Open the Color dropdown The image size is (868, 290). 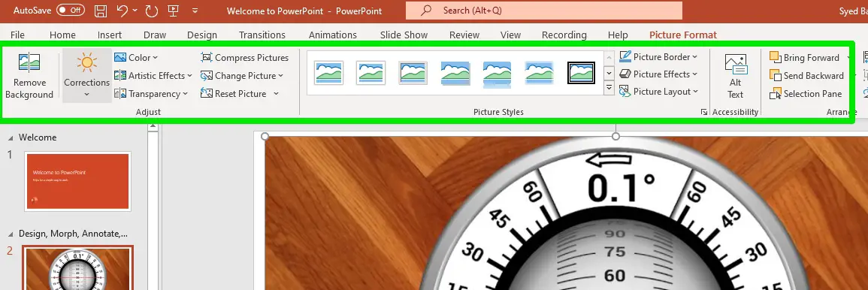(136, 58)
